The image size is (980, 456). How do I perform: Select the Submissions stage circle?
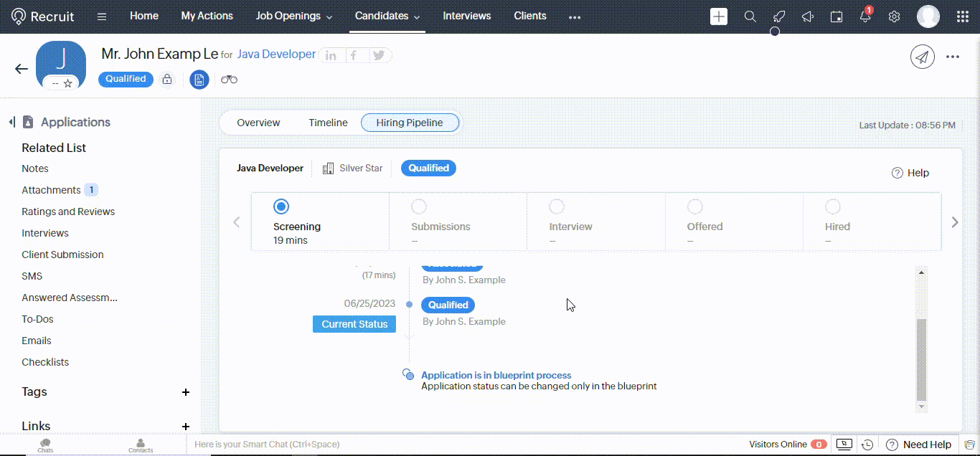419,206
